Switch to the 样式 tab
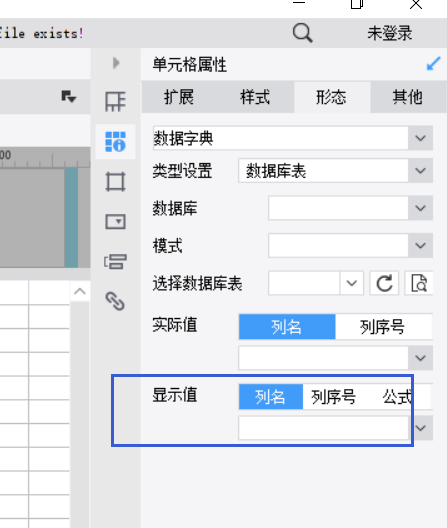Screen dimensions: 447x528 (x=255, y=97)
